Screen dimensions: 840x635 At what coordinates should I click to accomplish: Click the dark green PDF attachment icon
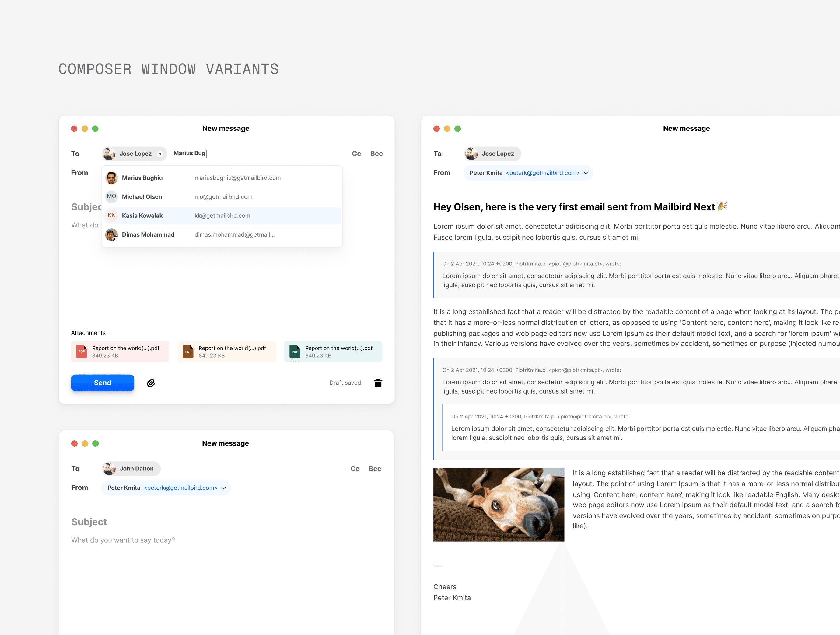(295, 352)
